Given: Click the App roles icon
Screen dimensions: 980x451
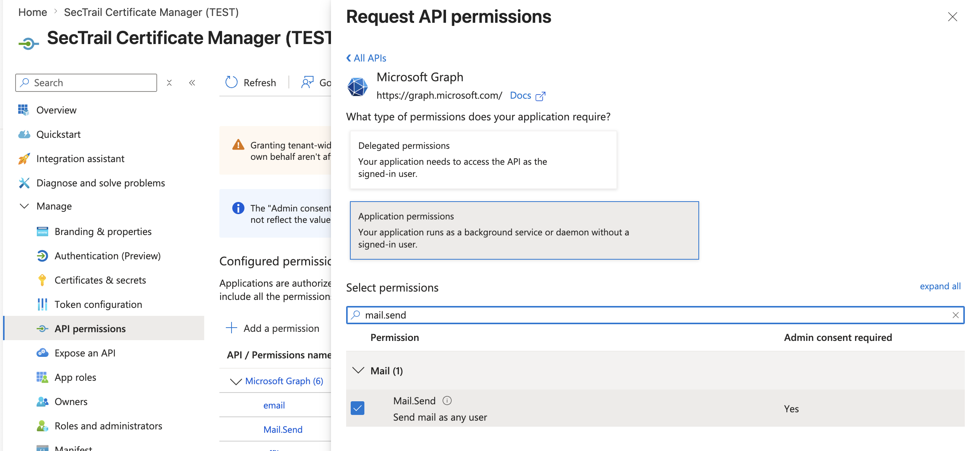Looking at the screenshot, I should (x=42, y=377).
